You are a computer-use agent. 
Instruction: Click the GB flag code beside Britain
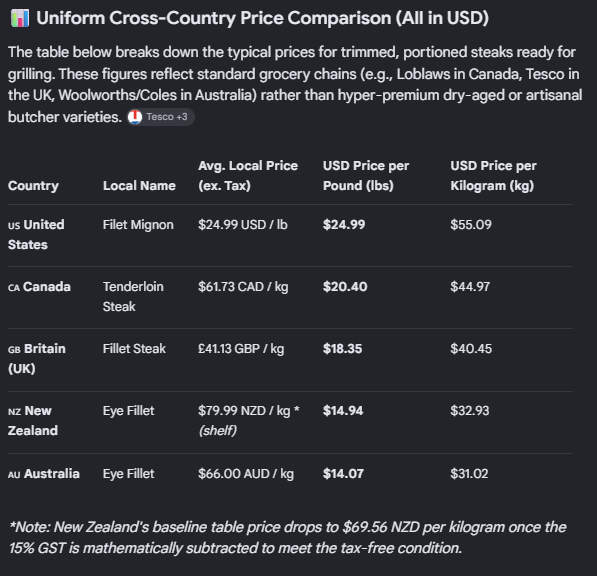[14, 349]
